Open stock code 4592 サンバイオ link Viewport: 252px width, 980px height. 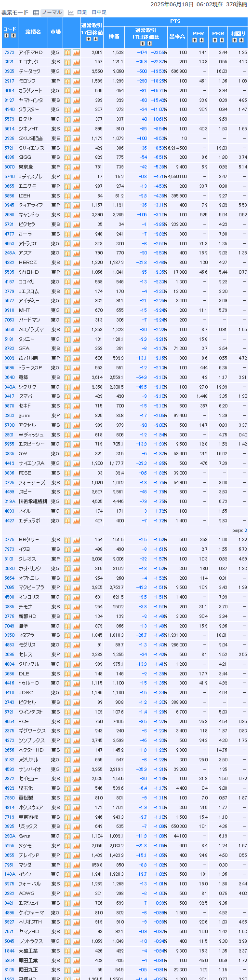click(x=9, y=769)
